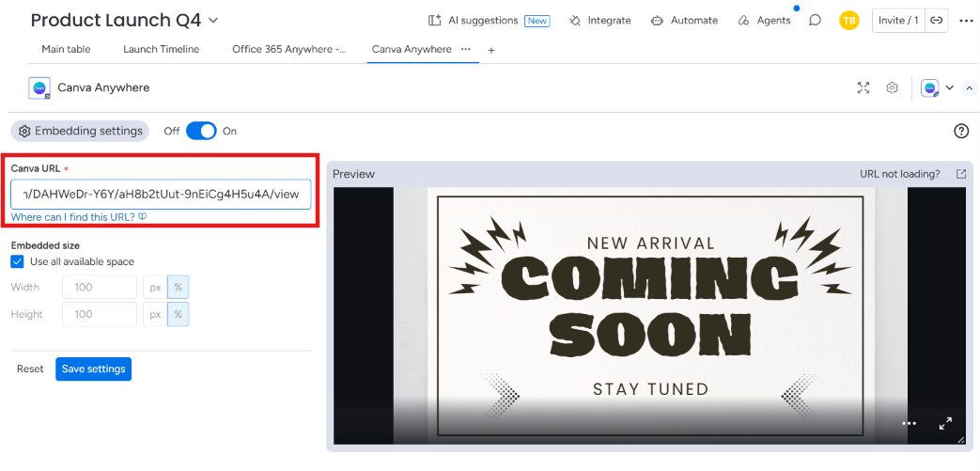The height and width of the screenshot is (471, 980).
Task: Click the Canva app icon at header right
Action: (930, 88)
